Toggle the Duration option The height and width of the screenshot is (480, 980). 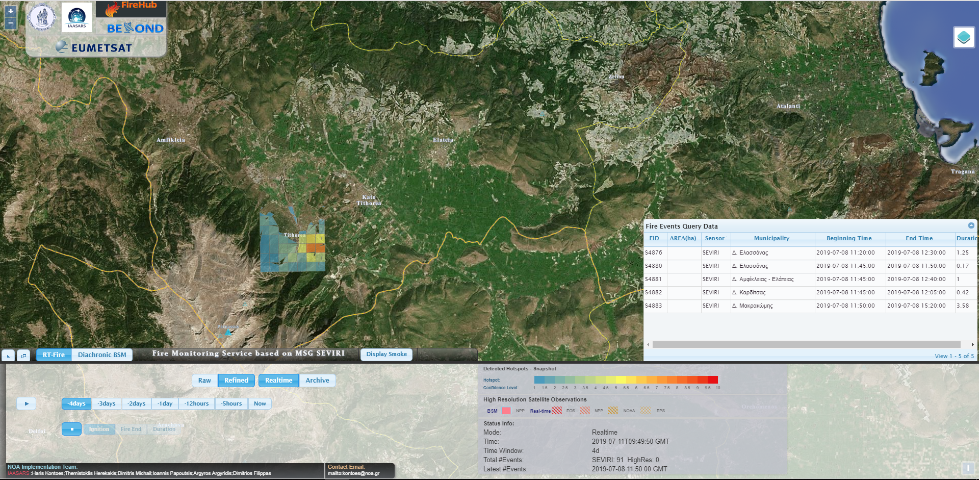coord(164,429)
